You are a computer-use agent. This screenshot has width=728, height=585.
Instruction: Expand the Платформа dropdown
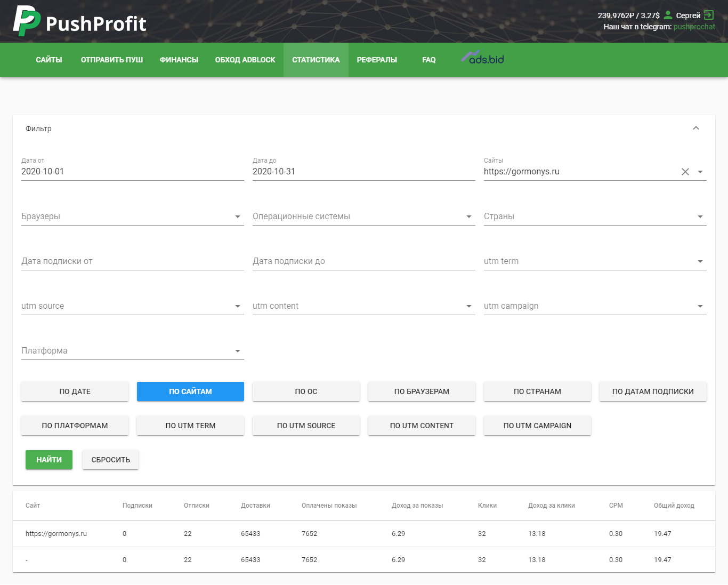coord(132,351)
